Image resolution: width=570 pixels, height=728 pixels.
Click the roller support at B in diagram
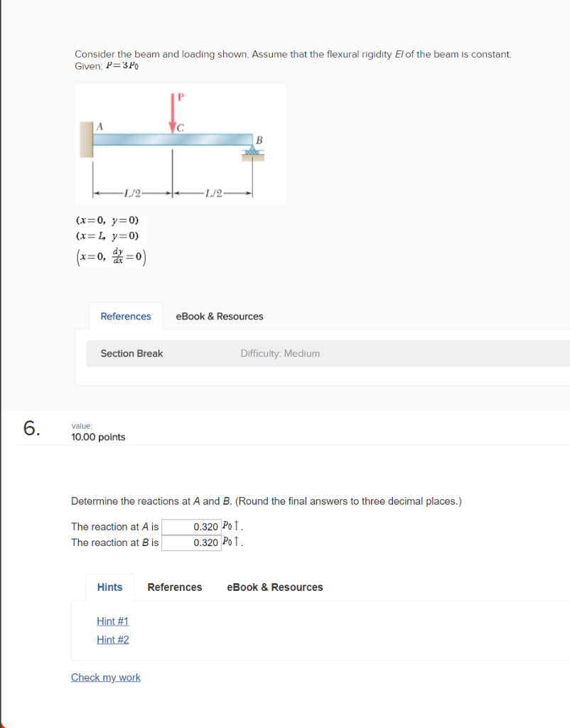point(252,151)
